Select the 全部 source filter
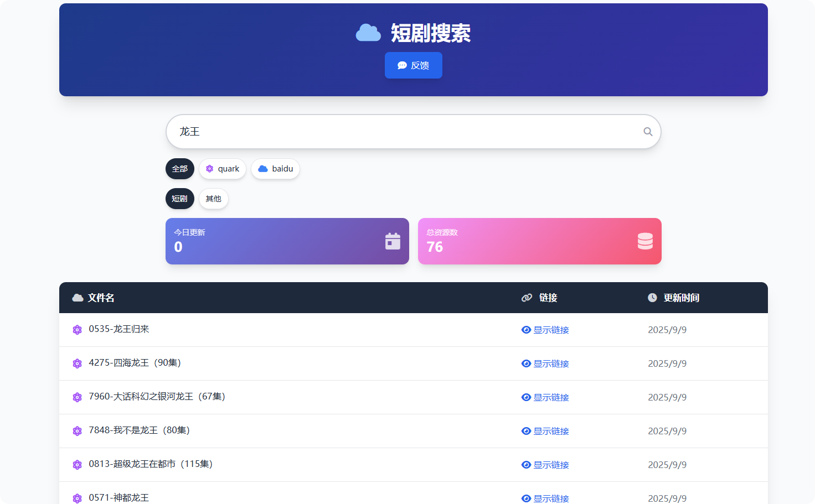The width and height of the screenshot is (815, 504). tap(180, 169)
